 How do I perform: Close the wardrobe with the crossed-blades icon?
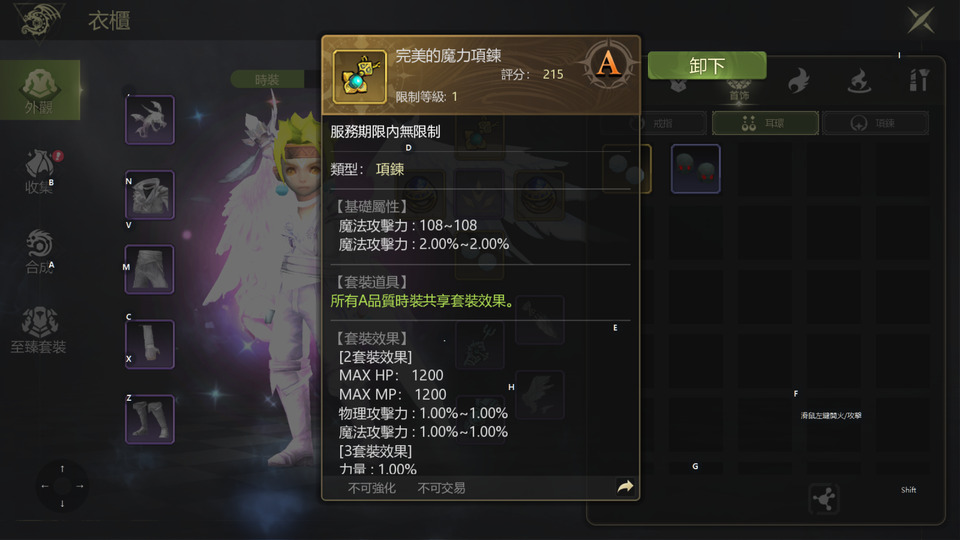tap(921, 20)
